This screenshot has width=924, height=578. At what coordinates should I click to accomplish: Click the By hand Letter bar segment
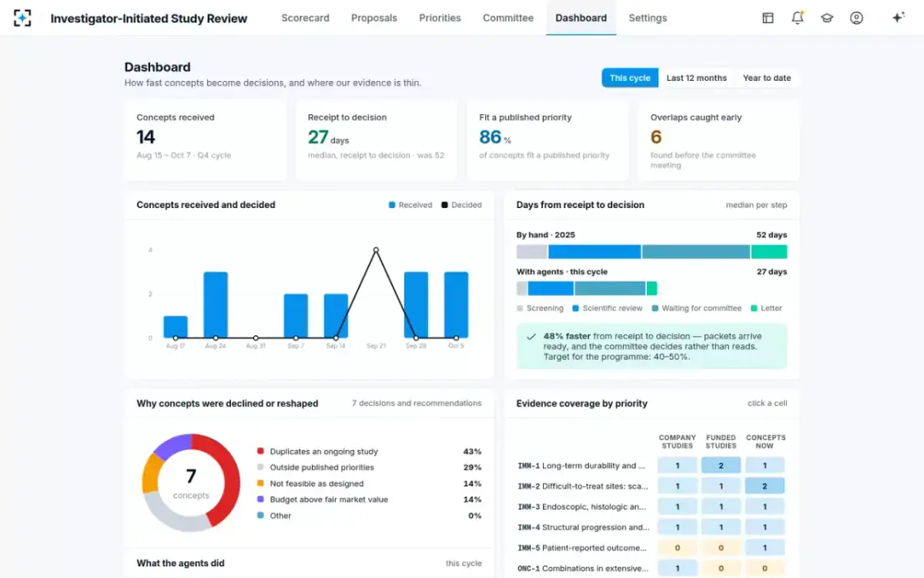click(x=769, y=252)
